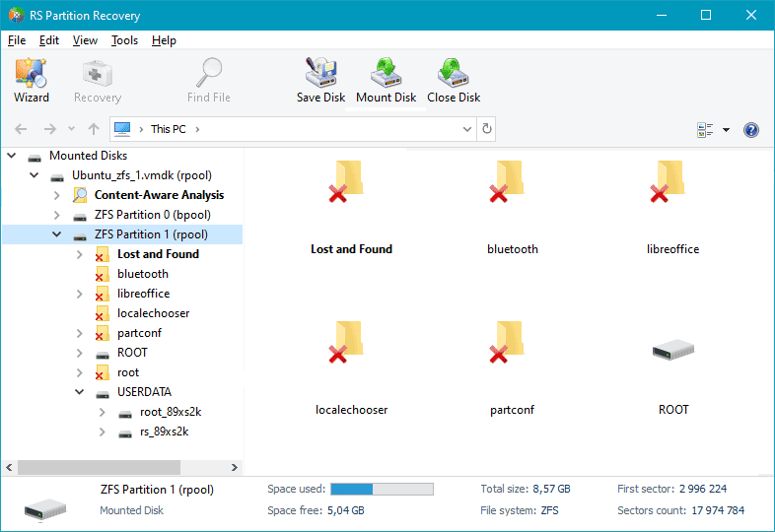Select localechooser in the tree
The image size is (775, 532).
153,313
